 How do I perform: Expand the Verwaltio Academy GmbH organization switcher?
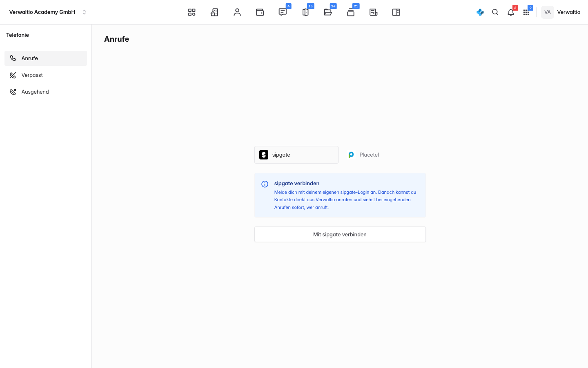48,12
